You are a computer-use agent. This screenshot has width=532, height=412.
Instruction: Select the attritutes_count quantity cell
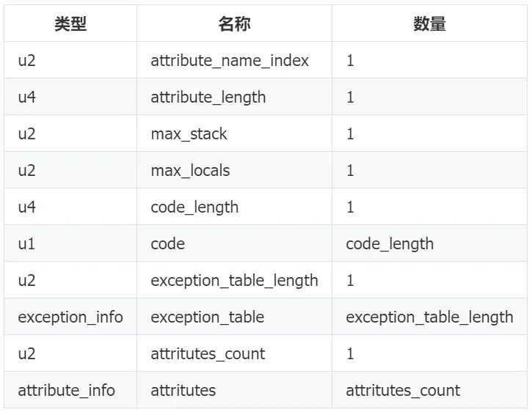[x=403, y=390]
